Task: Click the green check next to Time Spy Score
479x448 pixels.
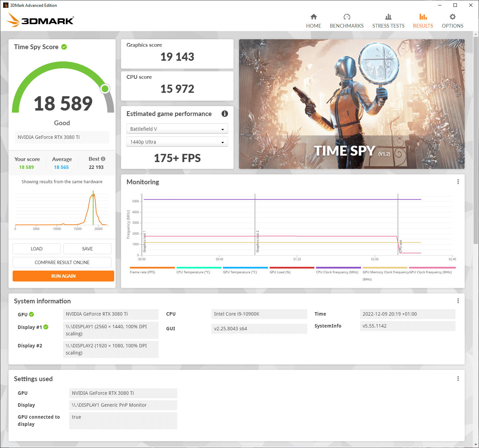Action: coord(64,47)
